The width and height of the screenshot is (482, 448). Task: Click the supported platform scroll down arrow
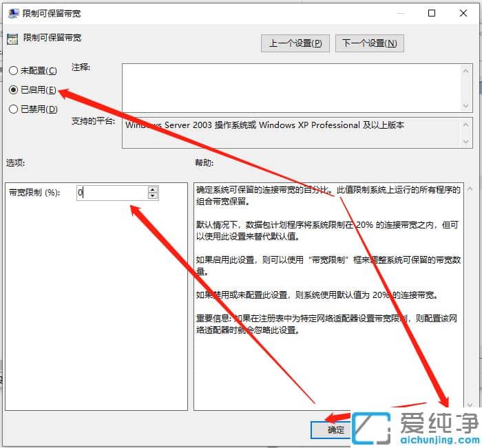[465, 141]
